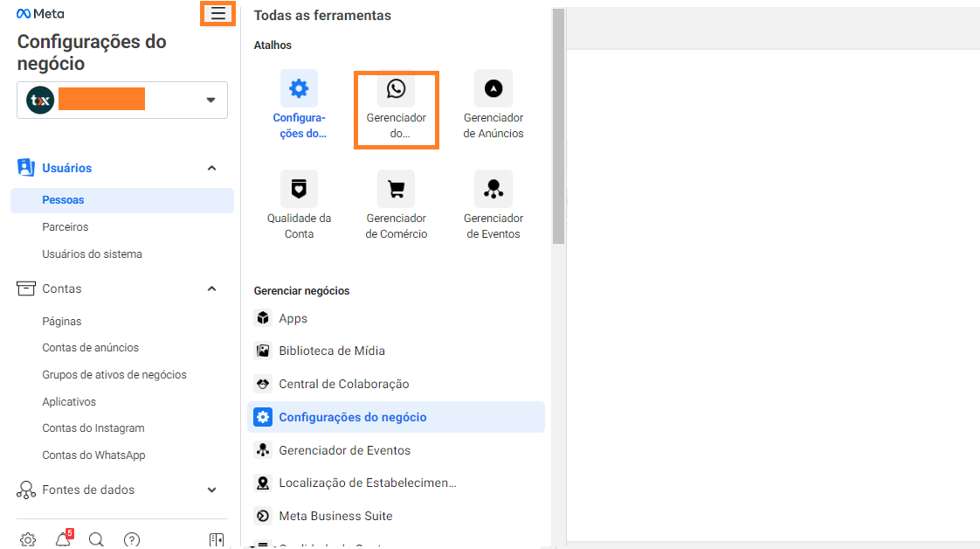Click the Central de Colaboração handshake icon
The height and width of the screenshot is (549, 980).
click(263, 384)
